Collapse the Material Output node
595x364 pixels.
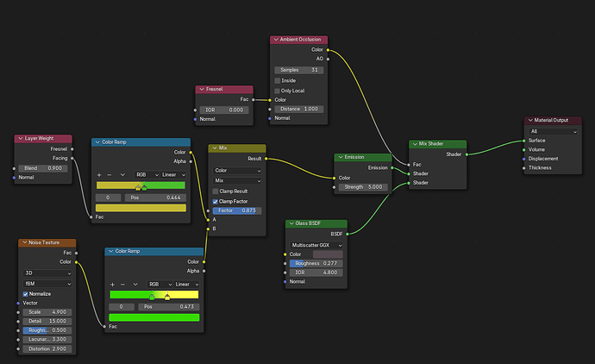pos(530,120)
